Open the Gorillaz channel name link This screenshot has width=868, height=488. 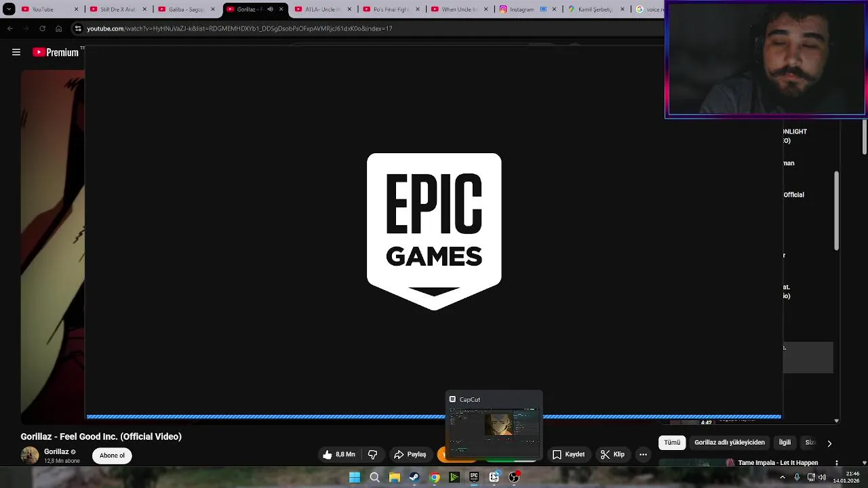(x=56, y=451)
